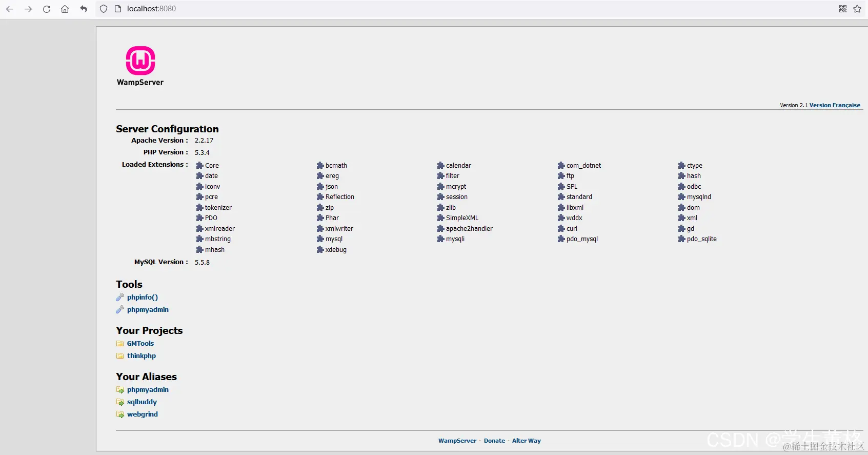Switch to Version Française

click(x=835, y=105)
